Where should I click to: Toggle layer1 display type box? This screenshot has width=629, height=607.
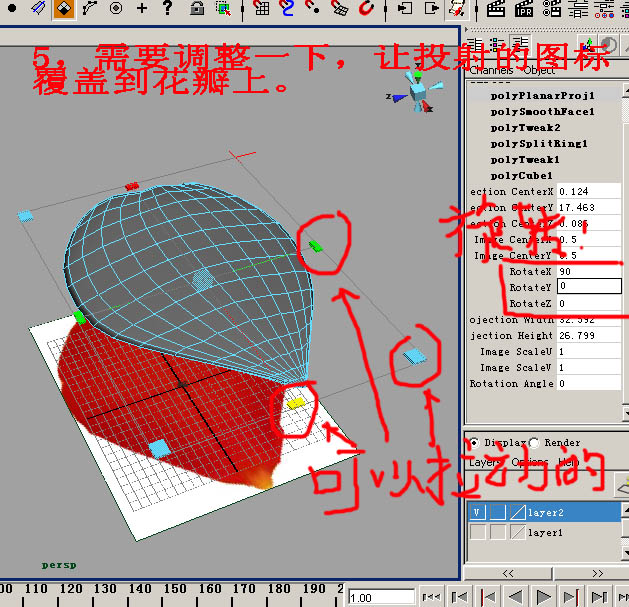[x=498, y=532]
